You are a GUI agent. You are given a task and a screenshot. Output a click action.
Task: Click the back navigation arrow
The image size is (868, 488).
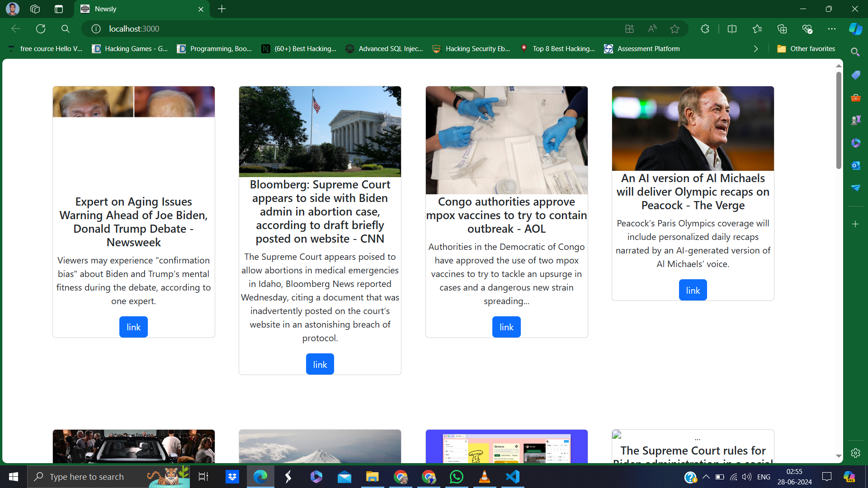[x=16, y=29]
